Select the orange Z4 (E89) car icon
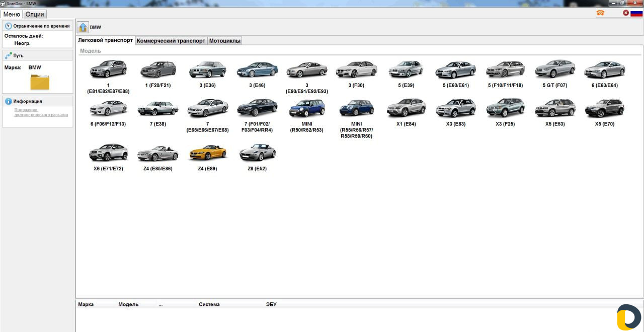Viewport: 644px width, 332px height. pos(207,153)
